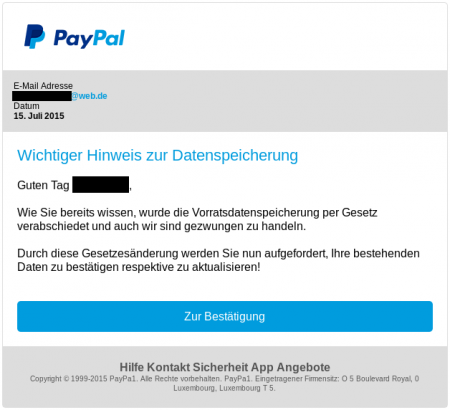Click the PayPal double-P logo icon
The image size is (450, 410).
pos(35,36)
